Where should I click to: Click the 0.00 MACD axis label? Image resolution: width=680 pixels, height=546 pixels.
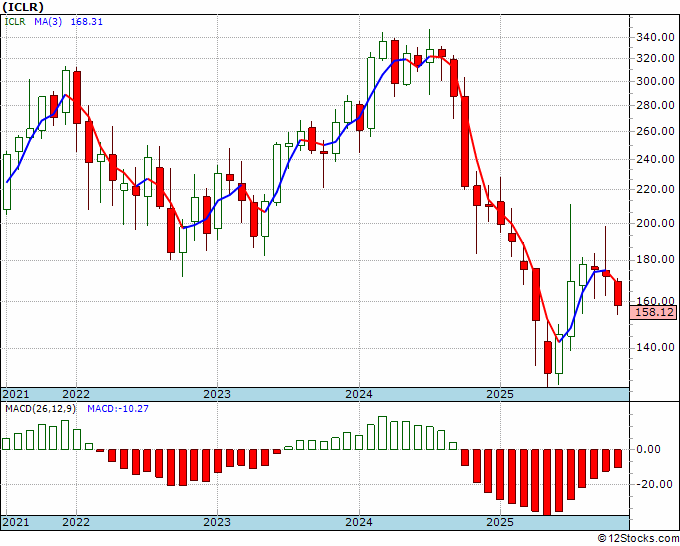point(648,449)
